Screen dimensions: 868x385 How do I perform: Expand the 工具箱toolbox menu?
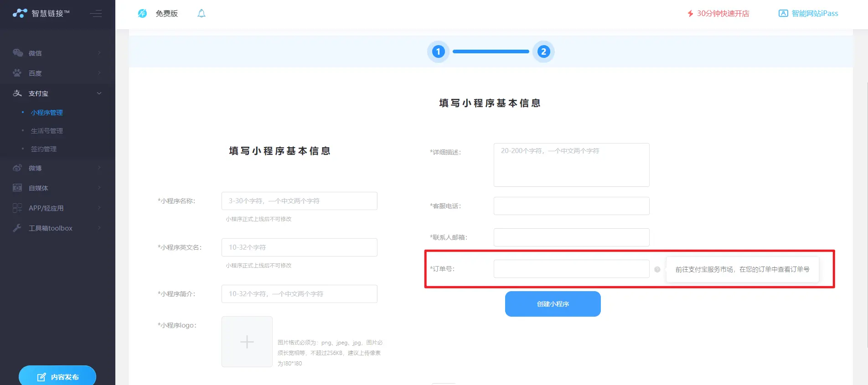(x=57, y=228)
